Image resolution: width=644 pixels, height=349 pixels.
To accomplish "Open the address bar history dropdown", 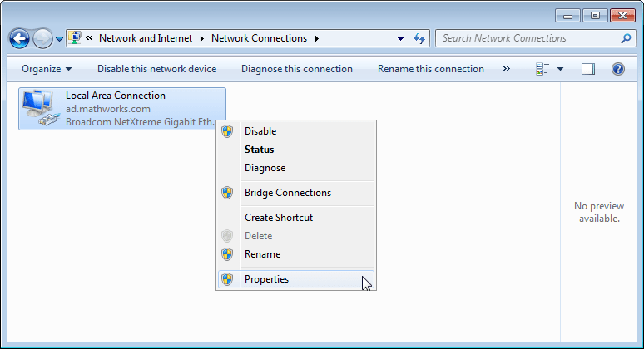I will point(400,38).
